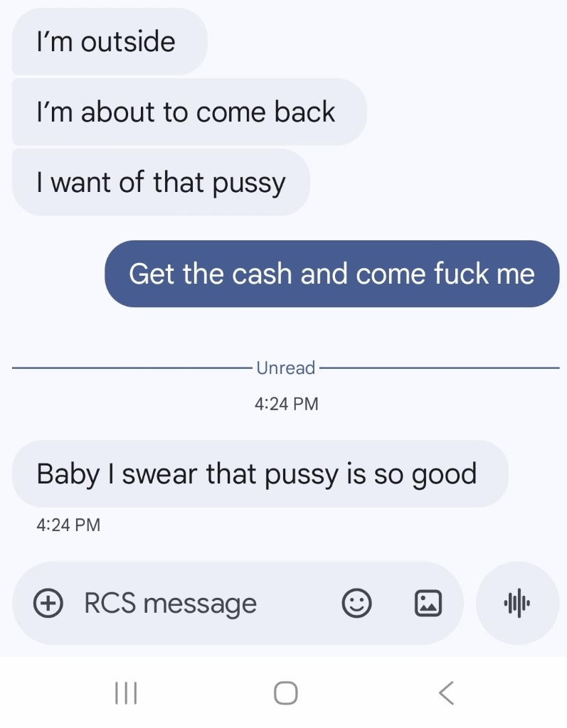Open the recent apps navigation icon
Image resolution: width=567 pixels, height=728 pixels.
(125, 693)
